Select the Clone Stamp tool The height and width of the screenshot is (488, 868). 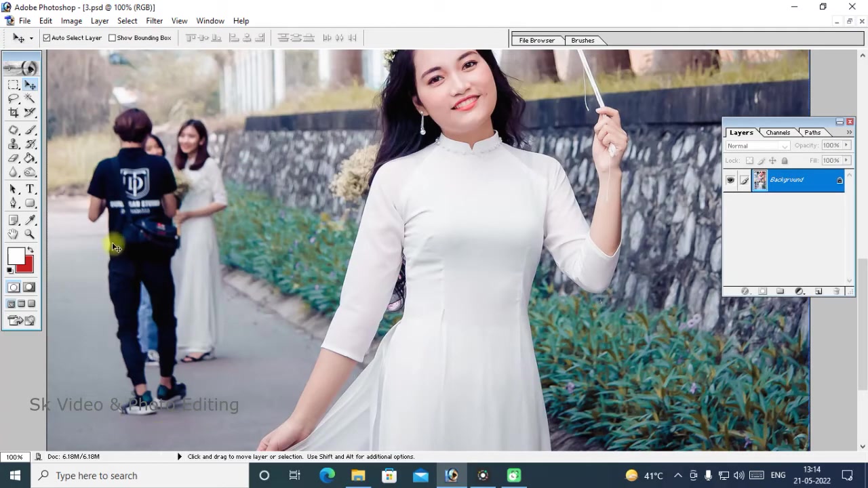pos(14,144)
